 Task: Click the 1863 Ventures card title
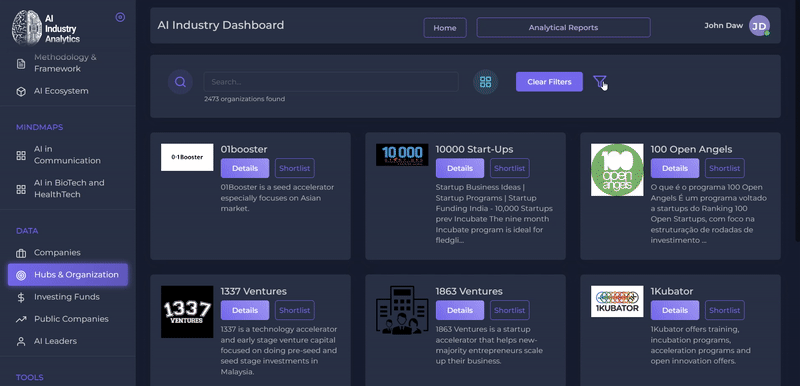click(469, 291)
